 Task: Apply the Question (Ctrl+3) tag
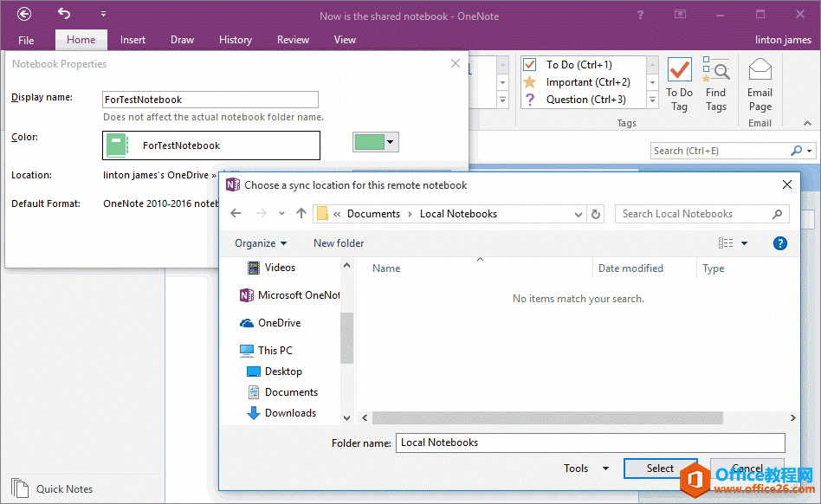tap(530, 100)
